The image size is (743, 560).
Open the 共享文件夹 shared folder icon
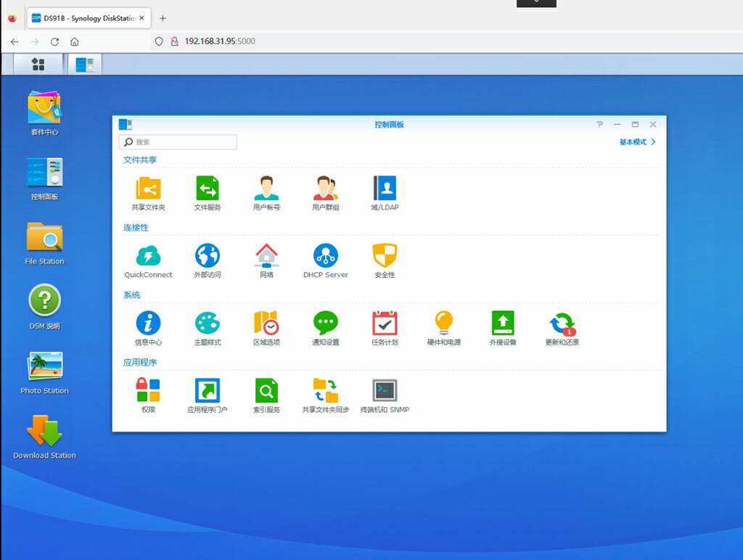148,189
